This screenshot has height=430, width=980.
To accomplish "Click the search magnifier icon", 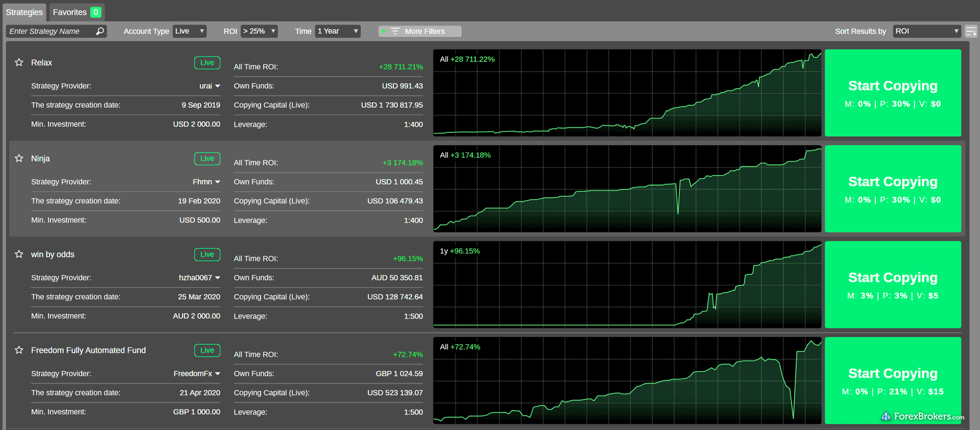I will (100, 31).
